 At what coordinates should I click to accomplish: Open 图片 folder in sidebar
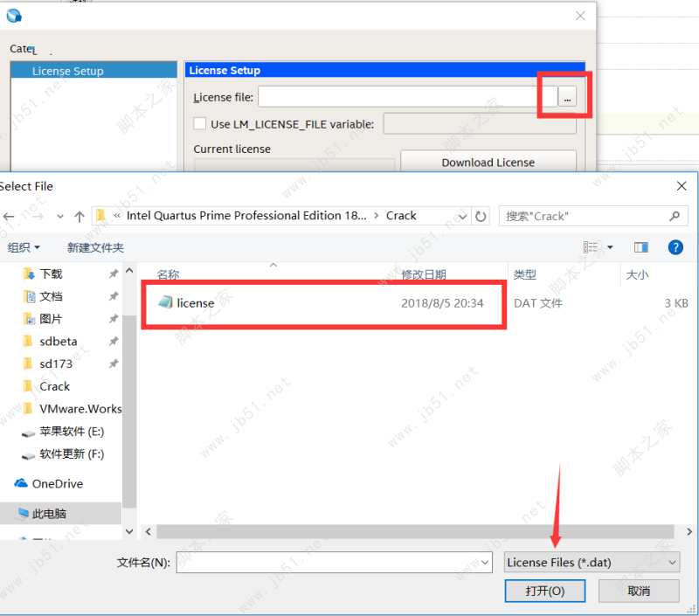(51, 319)
